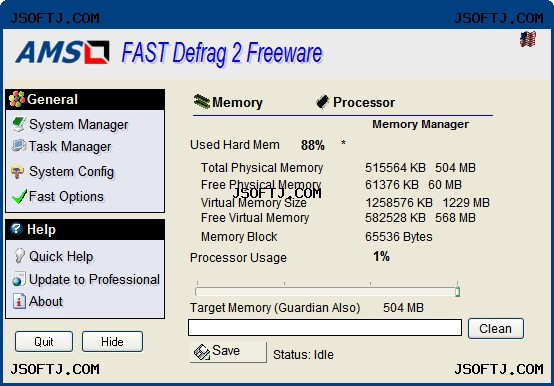Viewport: 554px width, 386px height.
Task: Click the Target Memory 504 MB value
Action: 403,308
